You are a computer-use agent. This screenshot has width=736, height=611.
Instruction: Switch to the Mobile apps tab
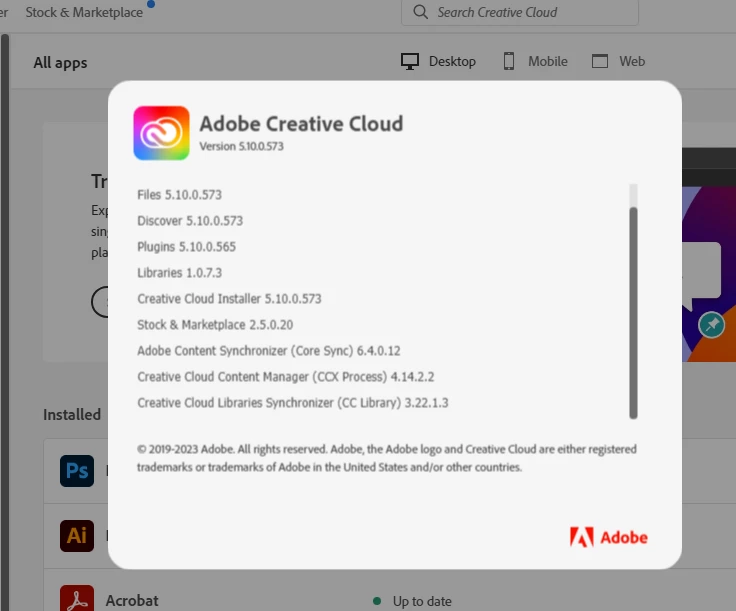click(x=536, y=61)
